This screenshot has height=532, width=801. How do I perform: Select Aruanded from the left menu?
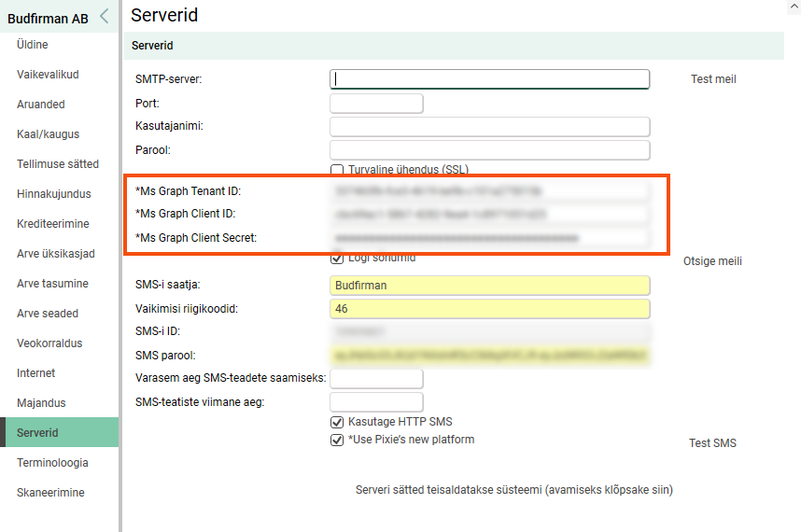(x=41, y=105)
